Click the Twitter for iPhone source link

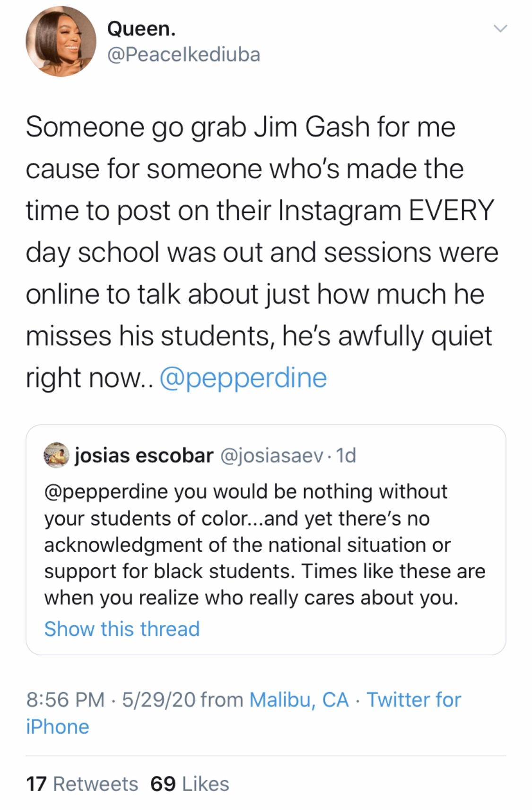click(x=413, y=699)
